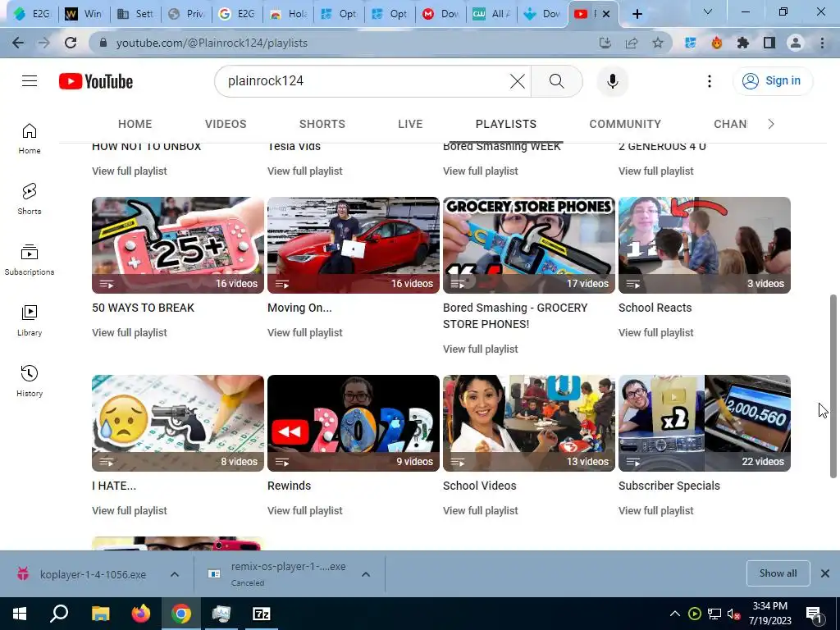
Task: Click Show all downloads button
Action: 778,573
